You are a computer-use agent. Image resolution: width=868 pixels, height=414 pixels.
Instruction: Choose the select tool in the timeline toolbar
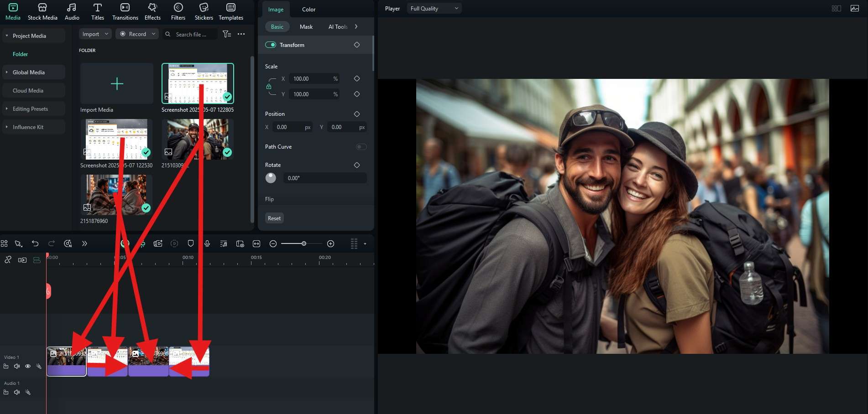(x=19, y=243)
